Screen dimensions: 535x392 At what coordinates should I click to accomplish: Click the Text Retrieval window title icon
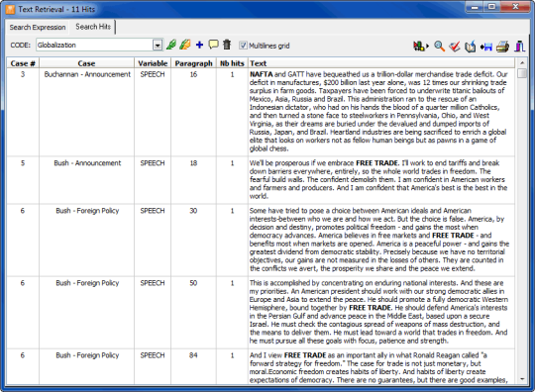coord(10,9)
